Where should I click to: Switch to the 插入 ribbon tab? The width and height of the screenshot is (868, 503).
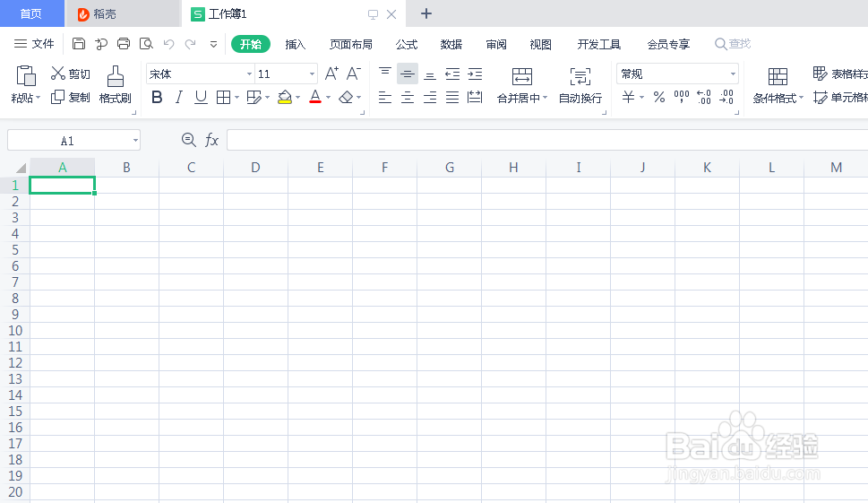(296, 44)
